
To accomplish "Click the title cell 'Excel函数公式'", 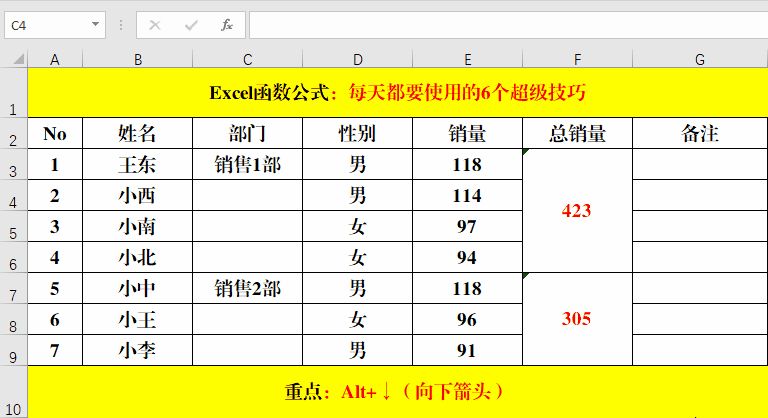I will 398,93.
